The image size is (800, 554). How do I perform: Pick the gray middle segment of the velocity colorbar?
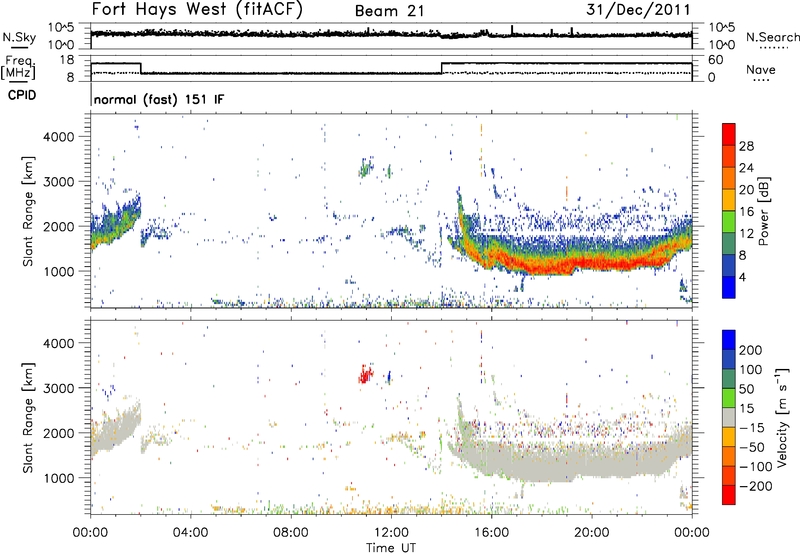tap(729, 417)
